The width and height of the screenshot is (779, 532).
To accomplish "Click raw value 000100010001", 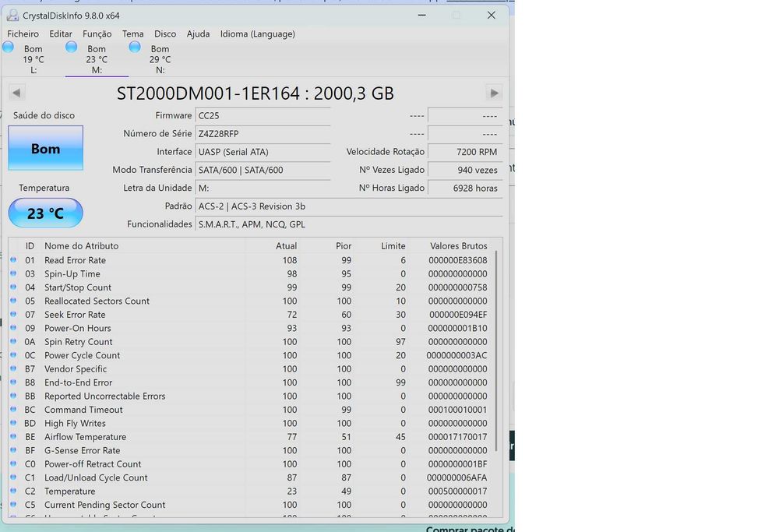I will pyautogui.click(x=457, y=409).
